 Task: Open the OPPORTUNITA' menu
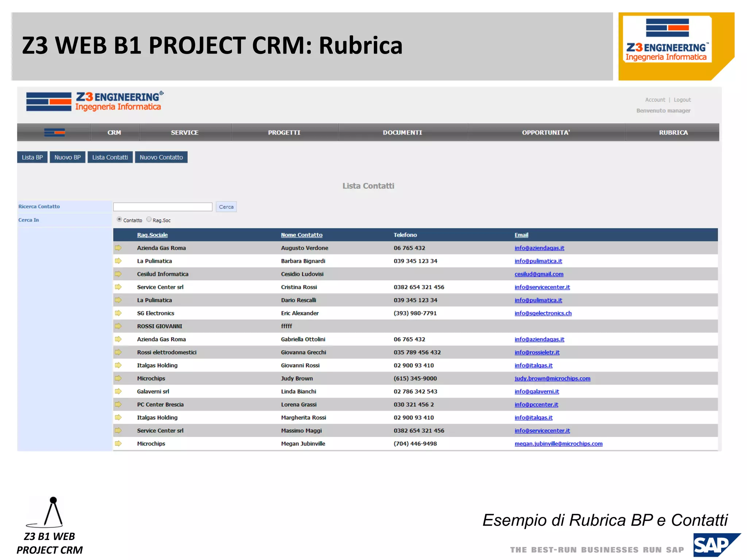546,132
